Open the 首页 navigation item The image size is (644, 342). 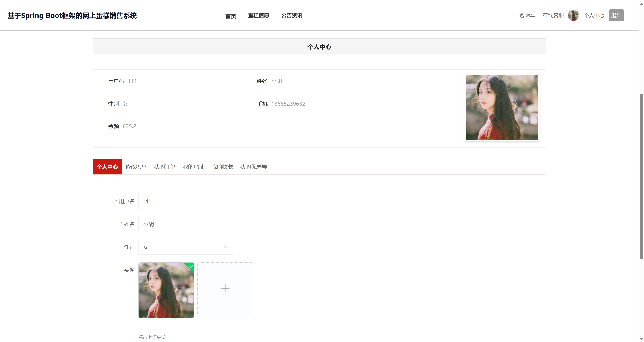pos(231,16)
